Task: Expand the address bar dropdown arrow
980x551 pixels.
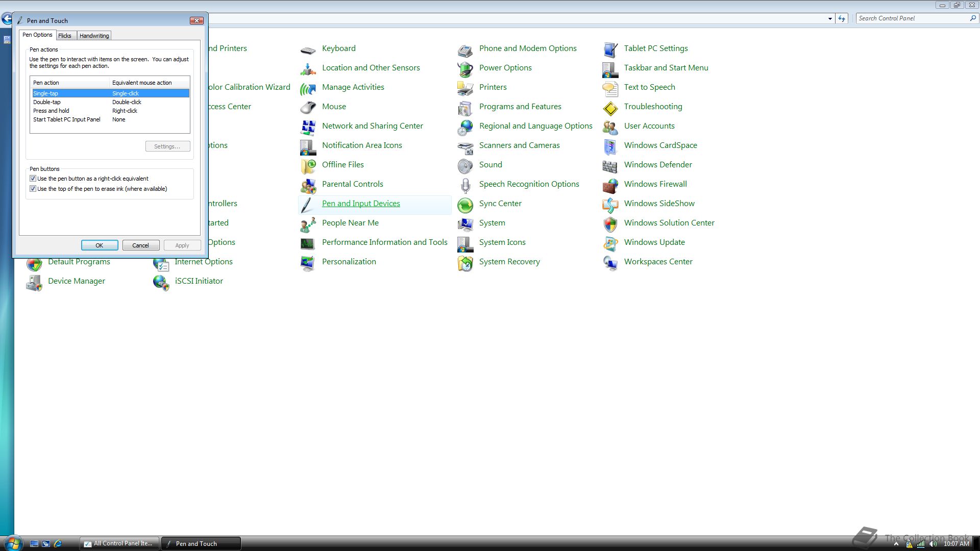Action: pyautogui.click(x=829, y=19)
